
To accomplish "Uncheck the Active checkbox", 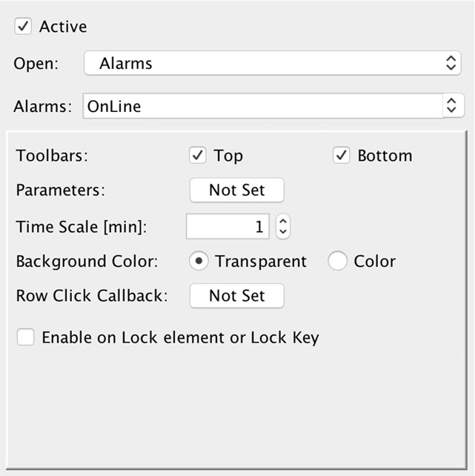I will coord(23,26).
